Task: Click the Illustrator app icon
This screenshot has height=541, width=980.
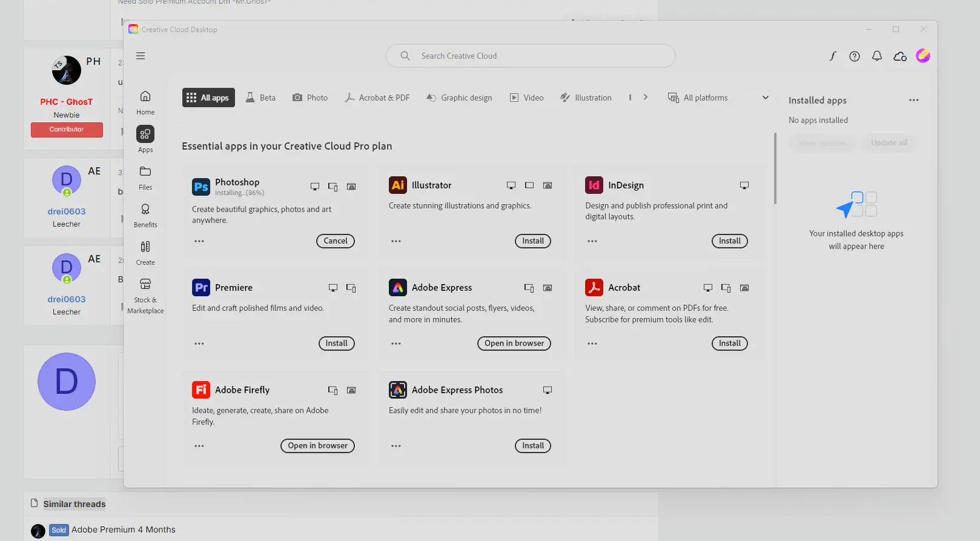Action: click(x=398, y=185)
